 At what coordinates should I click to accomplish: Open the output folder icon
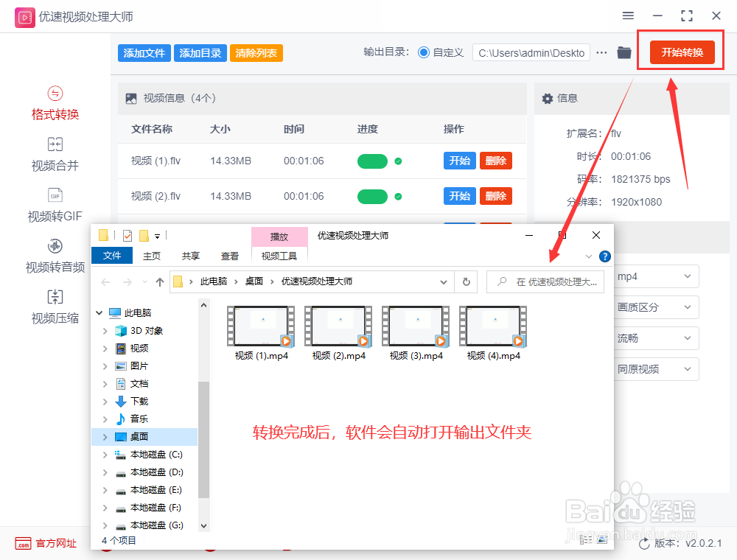point(624,52)
